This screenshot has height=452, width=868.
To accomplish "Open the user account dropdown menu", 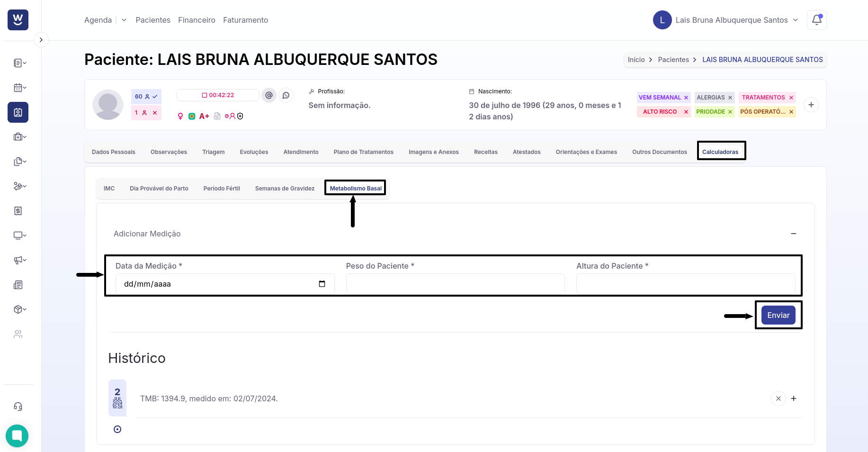I will coord(726,20).
